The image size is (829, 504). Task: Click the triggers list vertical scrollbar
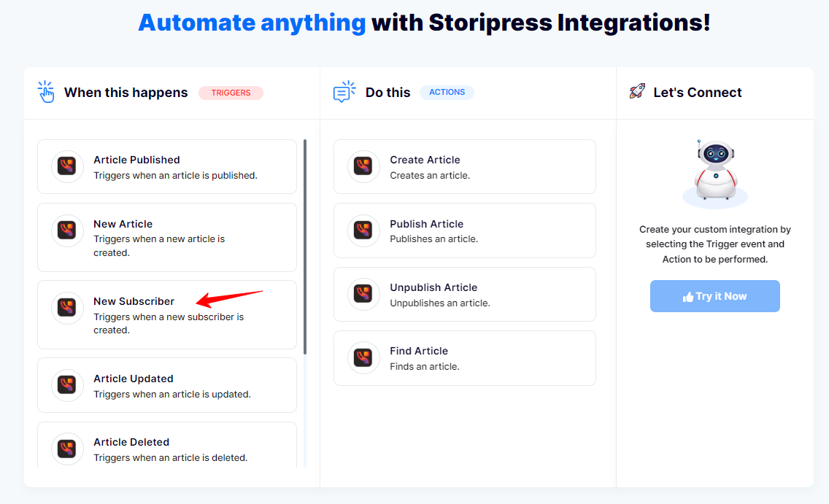(305, 247)
